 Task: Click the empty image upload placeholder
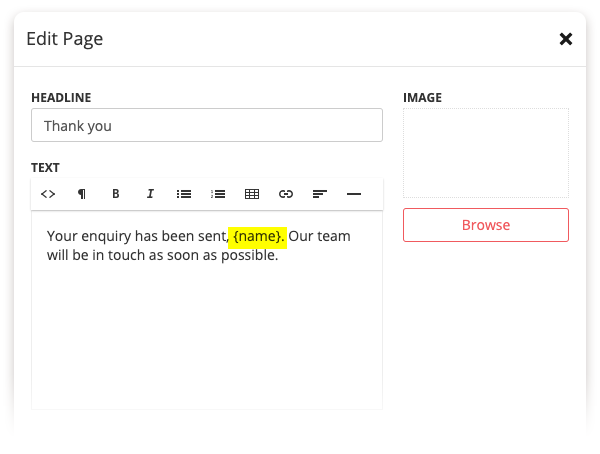coord(485,153)
